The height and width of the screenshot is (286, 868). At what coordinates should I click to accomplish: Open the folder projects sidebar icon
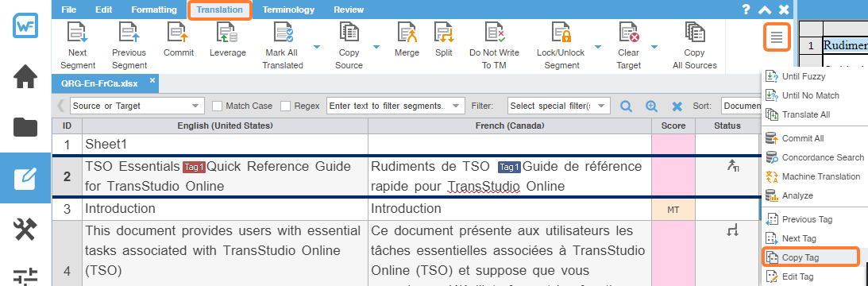[x=25, y=127]
